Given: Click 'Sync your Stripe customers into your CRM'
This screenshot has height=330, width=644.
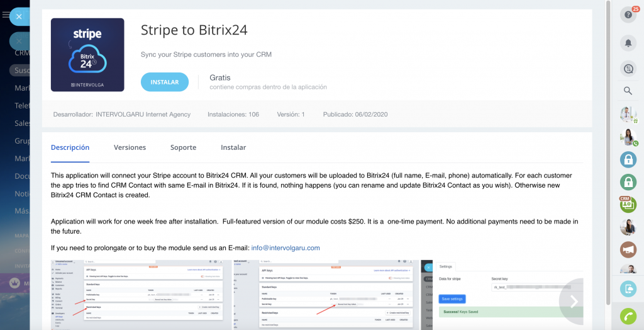Looking at the screenshot, I should (x=206, y=54).
